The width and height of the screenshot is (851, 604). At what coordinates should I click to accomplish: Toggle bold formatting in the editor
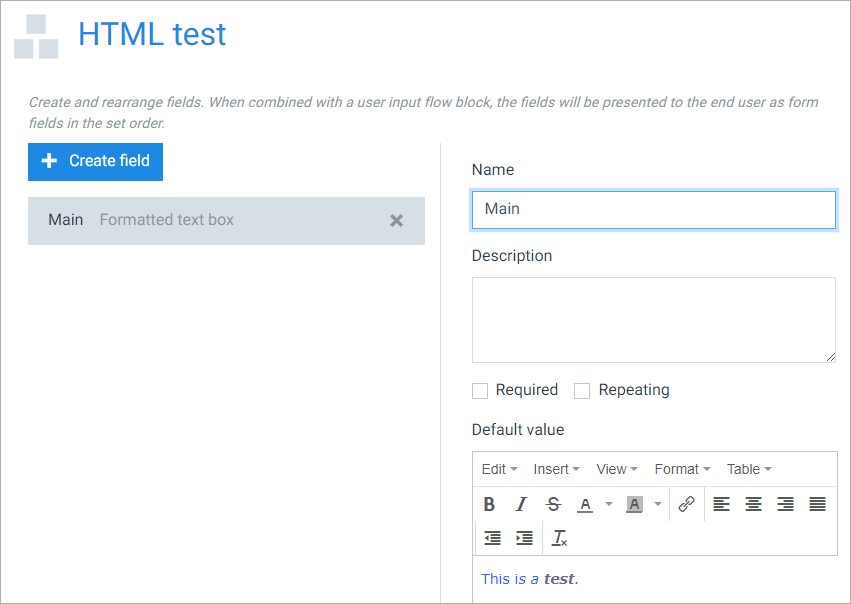tap(489, 504)
